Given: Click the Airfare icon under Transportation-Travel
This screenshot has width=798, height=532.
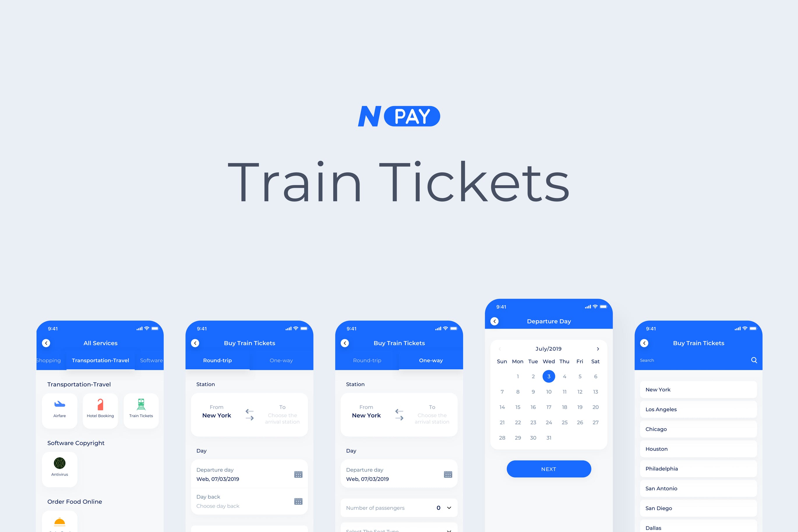Looking at the screenshot, I should (59, 404).
